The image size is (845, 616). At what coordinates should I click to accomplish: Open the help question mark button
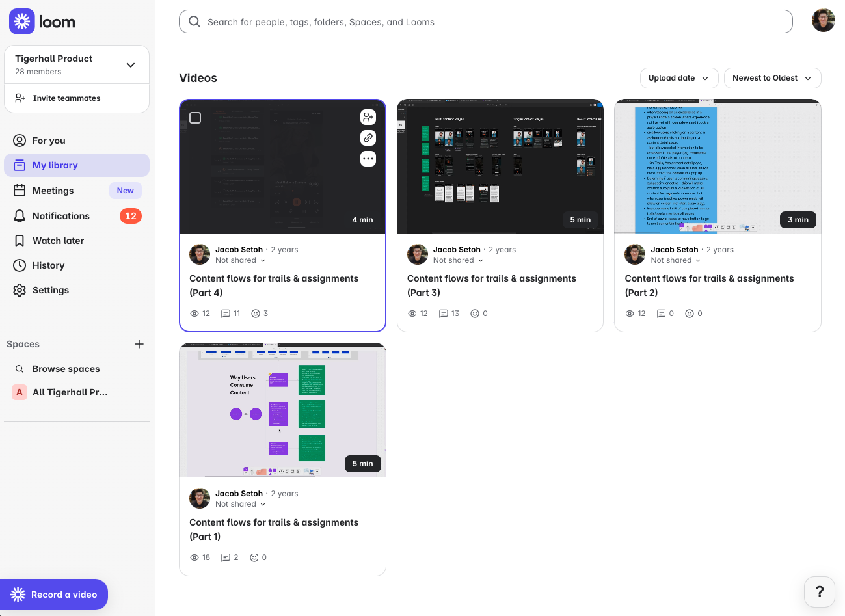[x=819, y=591]
